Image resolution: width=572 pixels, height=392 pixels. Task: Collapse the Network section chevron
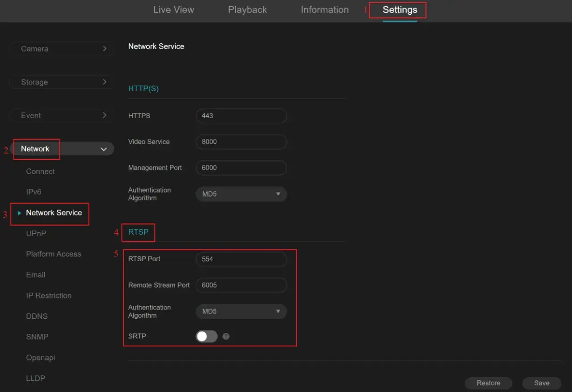coord(104,149)
